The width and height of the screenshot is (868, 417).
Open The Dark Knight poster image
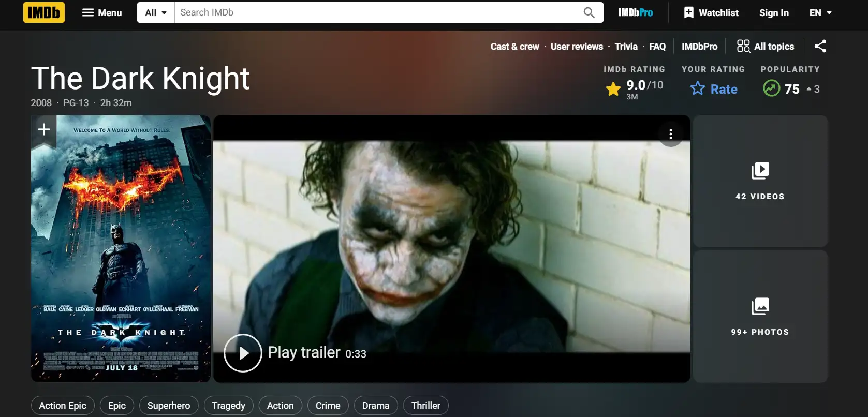pyautogui.click(x=121, y=248)
